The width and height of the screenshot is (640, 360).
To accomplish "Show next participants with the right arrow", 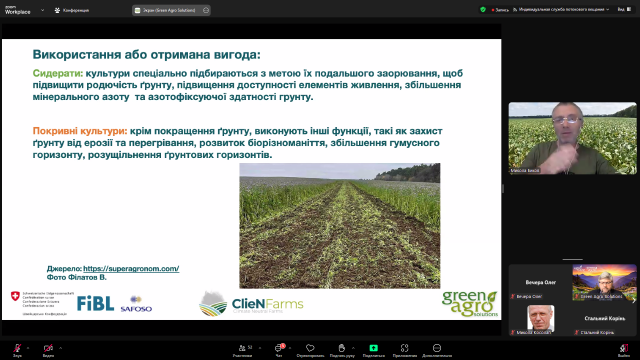I will [x=633, y=300].
